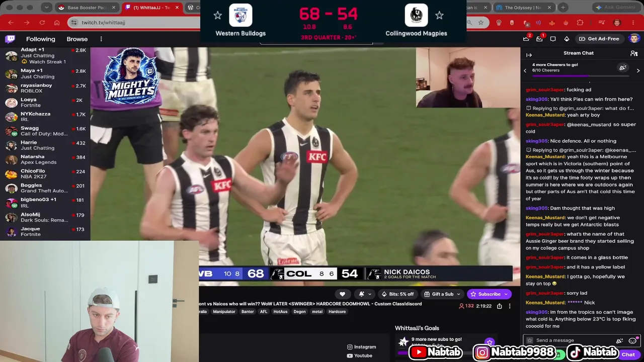Image resolution: width=644 pixels, height=362 pixels.
Task: Show next cheer goal with right arrow
Action: pyautogui.click(x=638, y=70)
